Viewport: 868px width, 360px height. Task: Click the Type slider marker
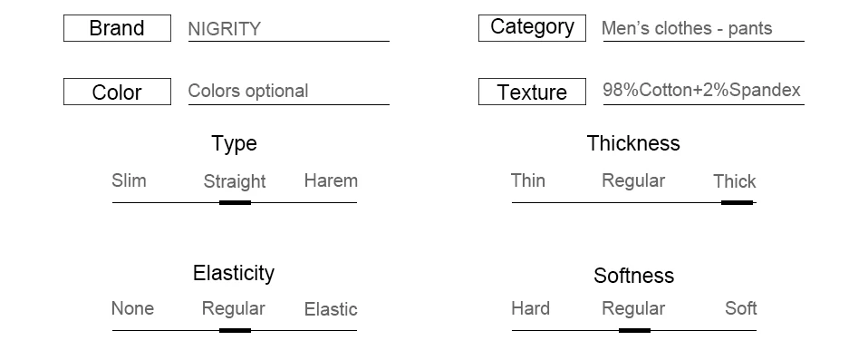click(x=236, y=203)
